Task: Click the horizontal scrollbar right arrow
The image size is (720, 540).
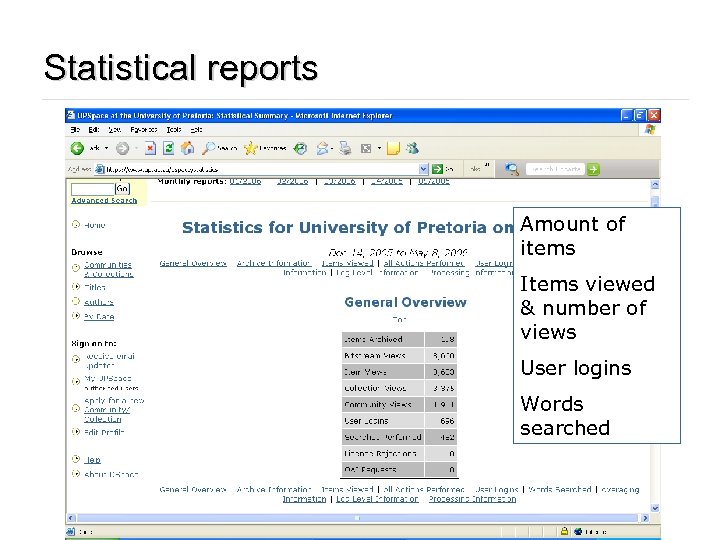Action: (645, 518)
